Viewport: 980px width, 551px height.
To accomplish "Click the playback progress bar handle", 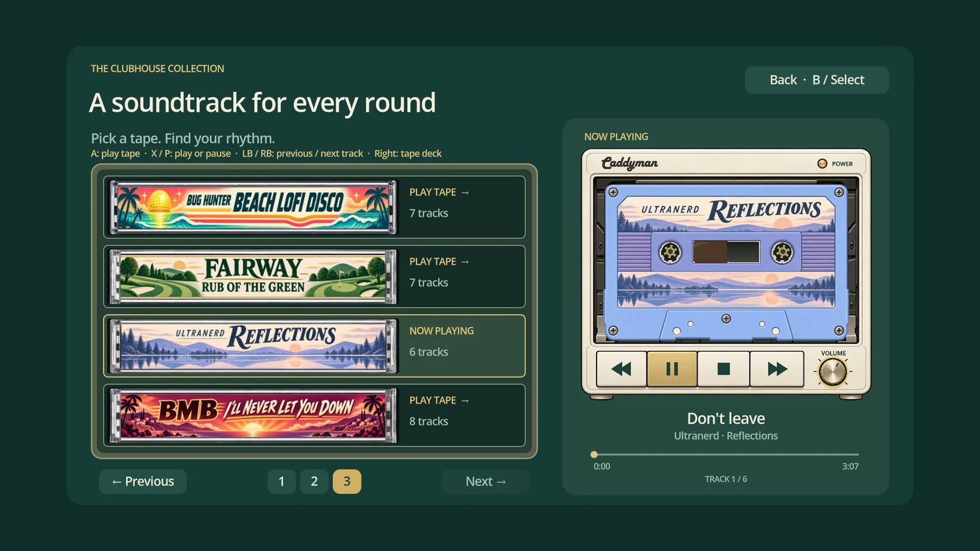I will point(594,454).
